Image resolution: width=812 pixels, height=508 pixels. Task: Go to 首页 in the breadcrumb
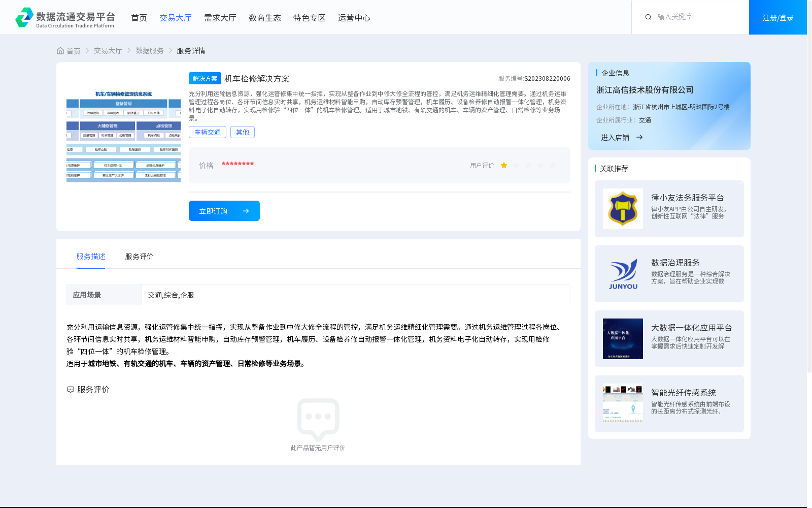point(74,51)
